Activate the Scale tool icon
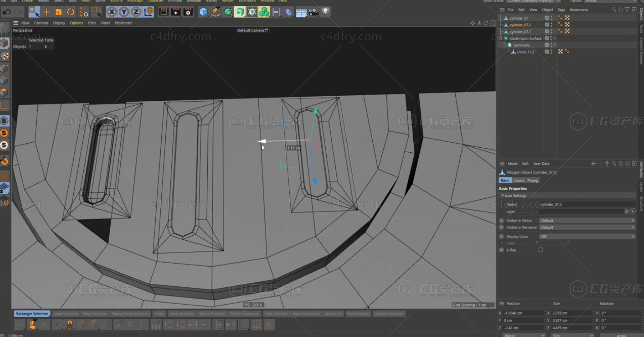This screenshot has width=644, height=337. 58,12
